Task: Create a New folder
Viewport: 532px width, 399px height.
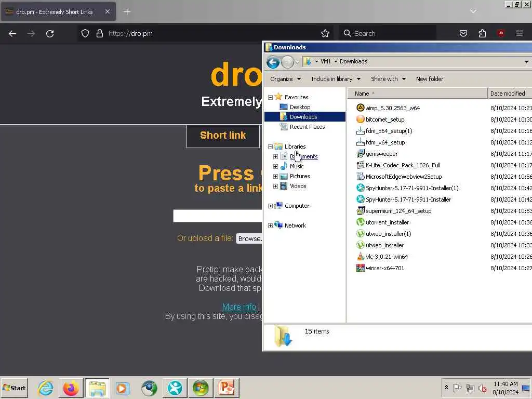Action: tap(430, 79)
